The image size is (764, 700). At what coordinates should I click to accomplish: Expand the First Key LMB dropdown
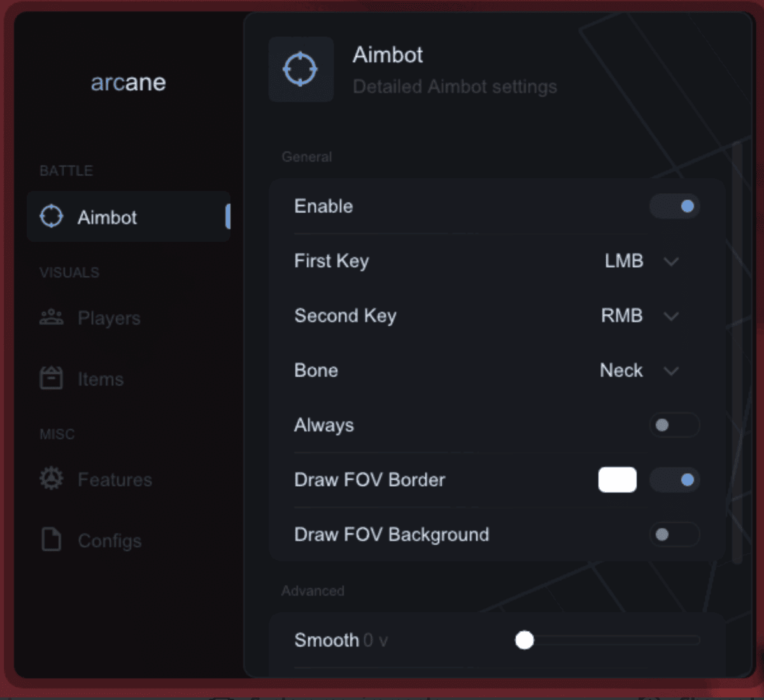[x=642, y=261]
